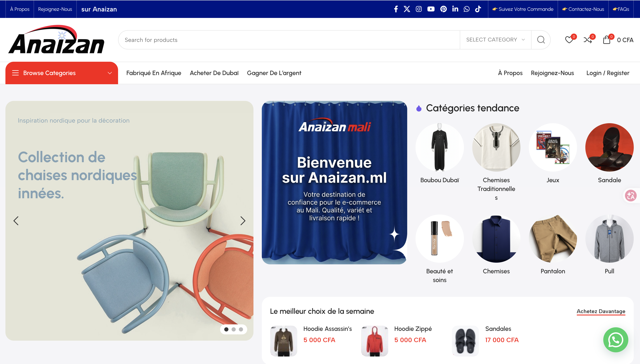The width and height of the screenshot is (640, 364).
Task: Click the Boubou Dubaï category label
Action: 439,180
